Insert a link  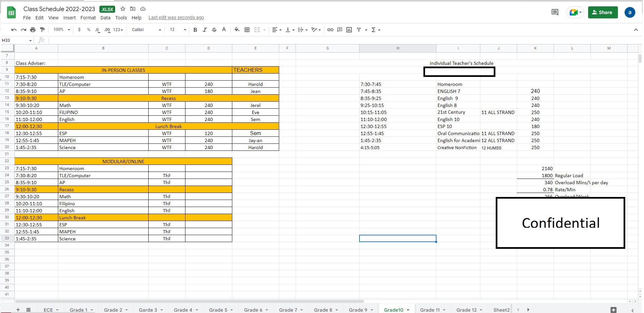330,30
